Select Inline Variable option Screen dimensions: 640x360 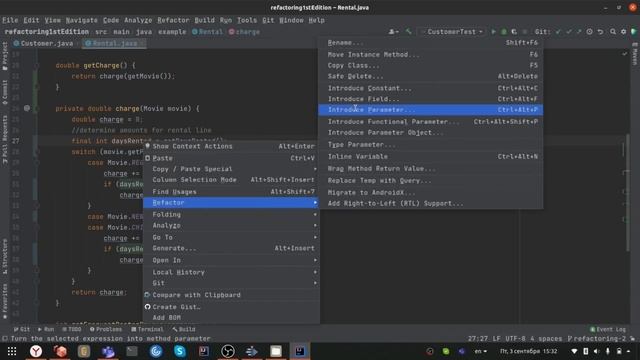coord(431,156)
